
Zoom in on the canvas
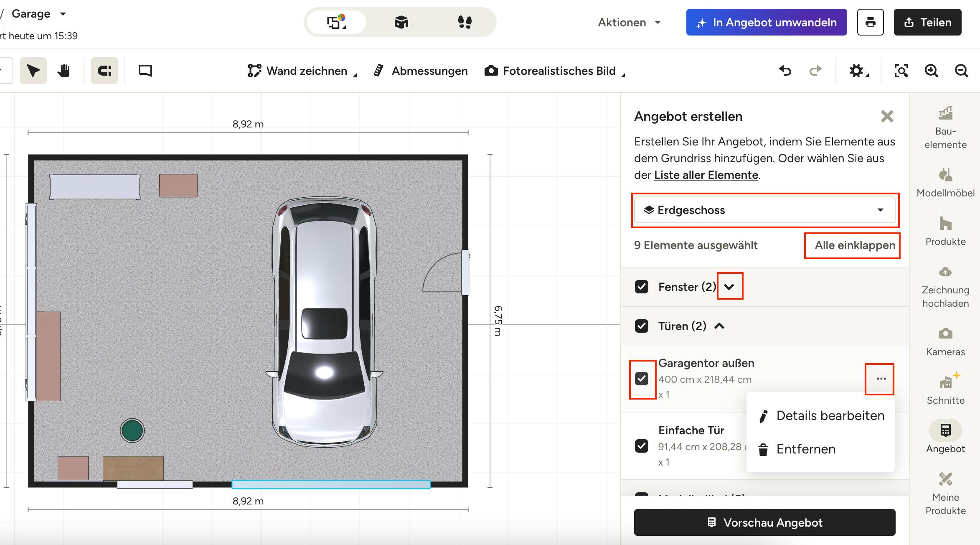[x=932, y=71]
